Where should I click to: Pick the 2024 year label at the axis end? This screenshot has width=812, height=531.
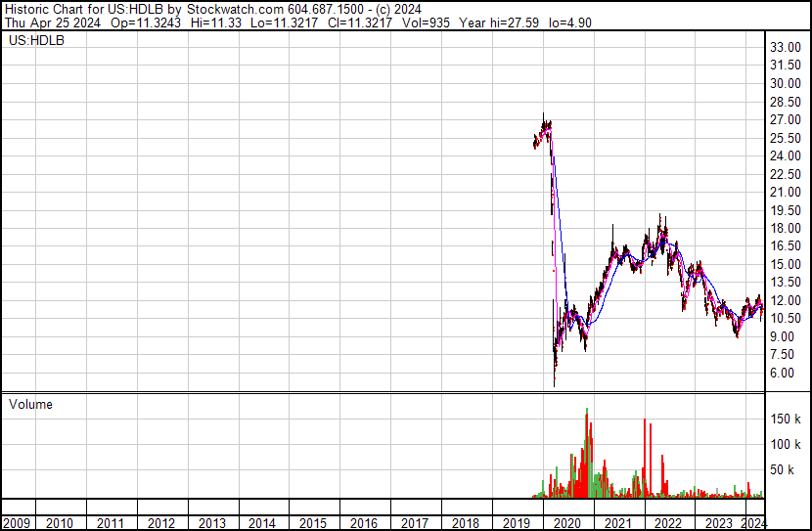[x=754, y=523]
